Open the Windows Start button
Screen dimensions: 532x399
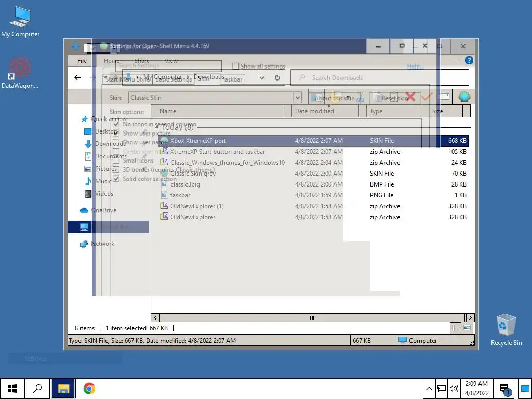pyautogui.click(x=12, y=389)
